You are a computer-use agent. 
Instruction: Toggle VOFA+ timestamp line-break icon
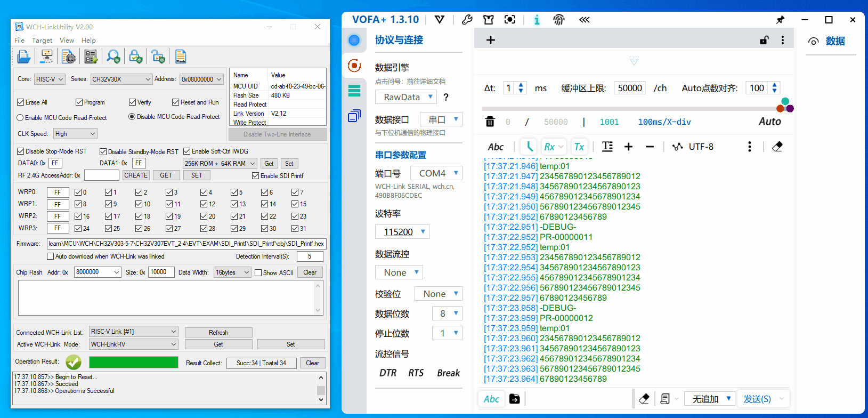coord(607,147)
